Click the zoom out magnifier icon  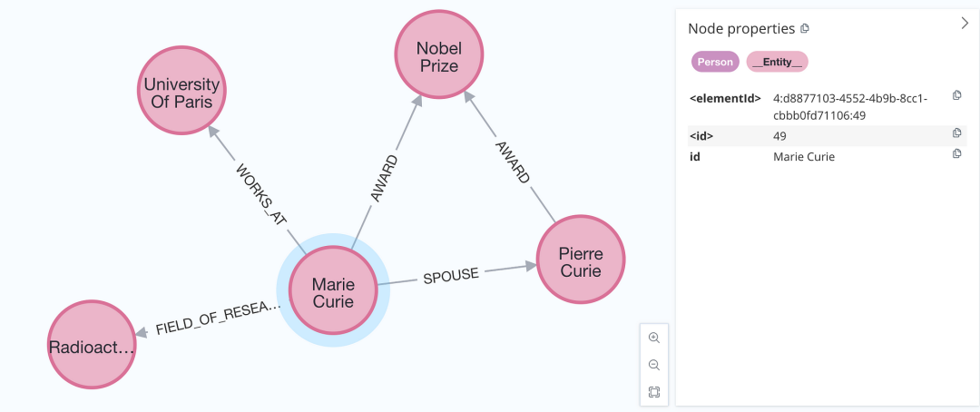click(653, 365)
